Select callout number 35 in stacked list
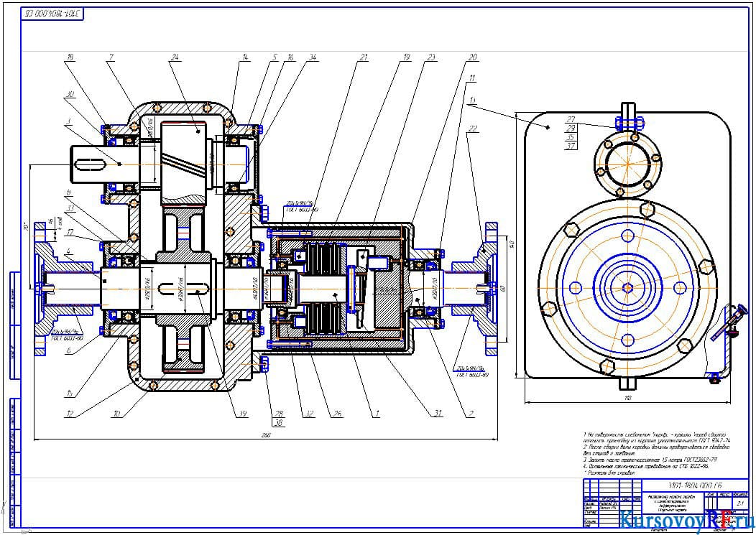Screen dimensions: 756x535 571,137
